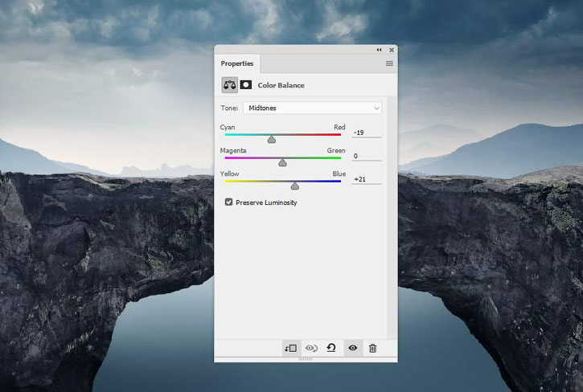This screenshot has width=583, height=392.
Task: Click the Preserve Luminosity label text
Action: (267, 202)
